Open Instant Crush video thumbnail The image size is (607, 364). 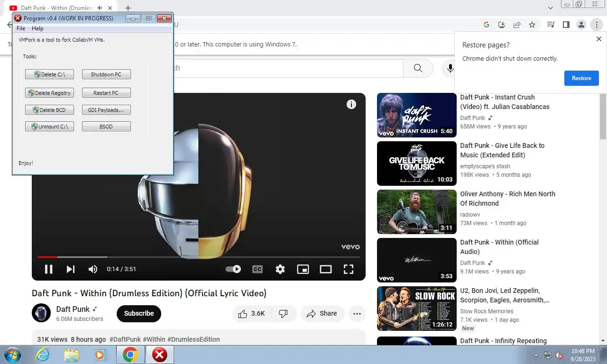pos(417,115)
